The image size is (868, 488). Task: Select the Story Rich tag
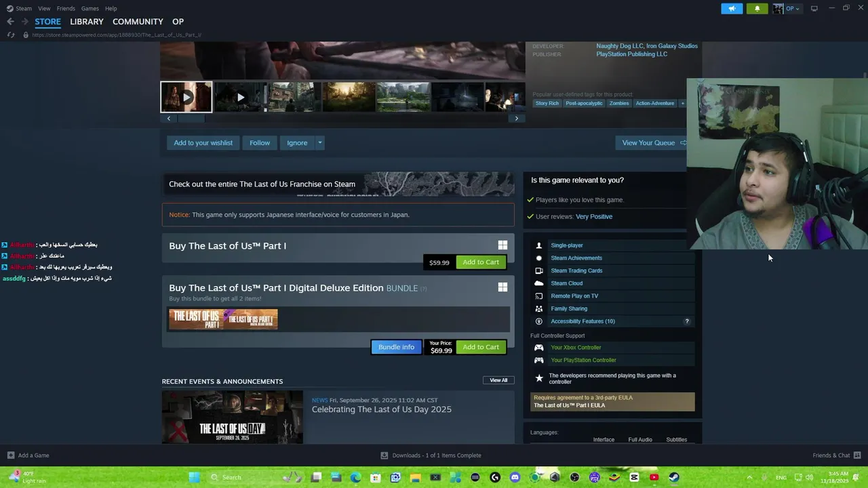click(x=547, y=103)
